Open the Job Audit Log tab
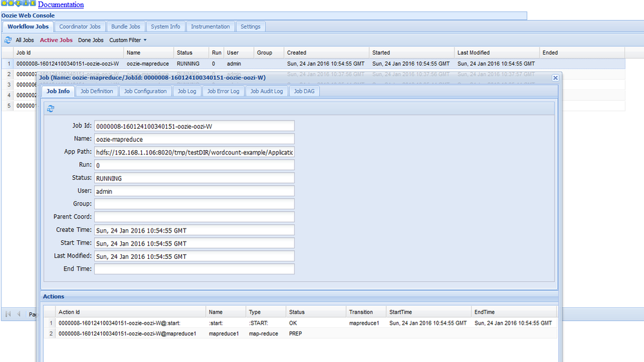Screen dimensions: 644x362 click(266, 91)
